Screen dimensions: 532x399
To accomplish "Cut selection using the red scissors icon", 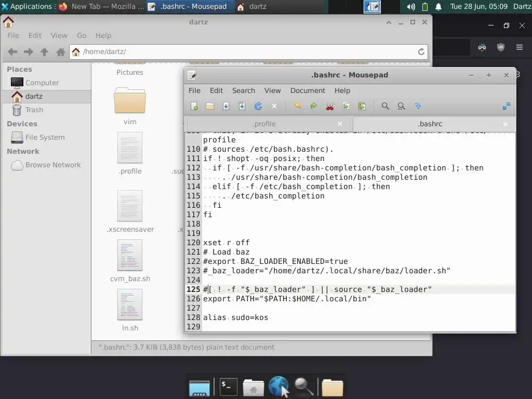I will [x=330, y=106].
